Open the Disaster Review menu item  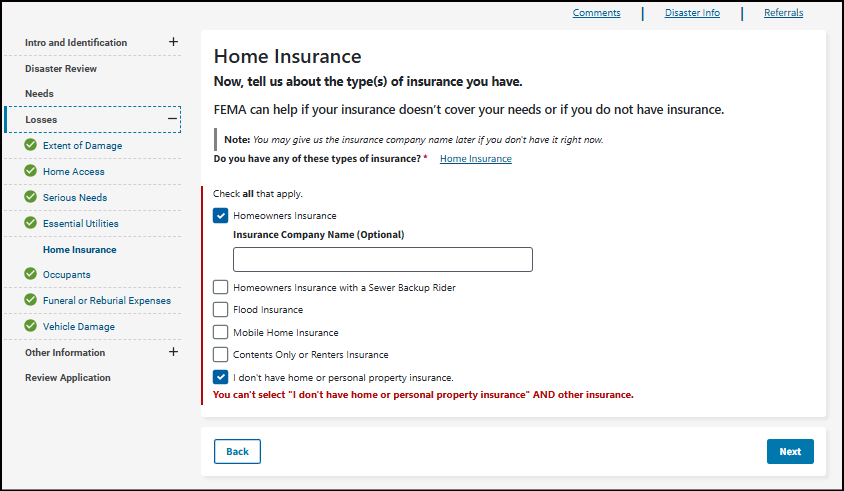[61, 68]
